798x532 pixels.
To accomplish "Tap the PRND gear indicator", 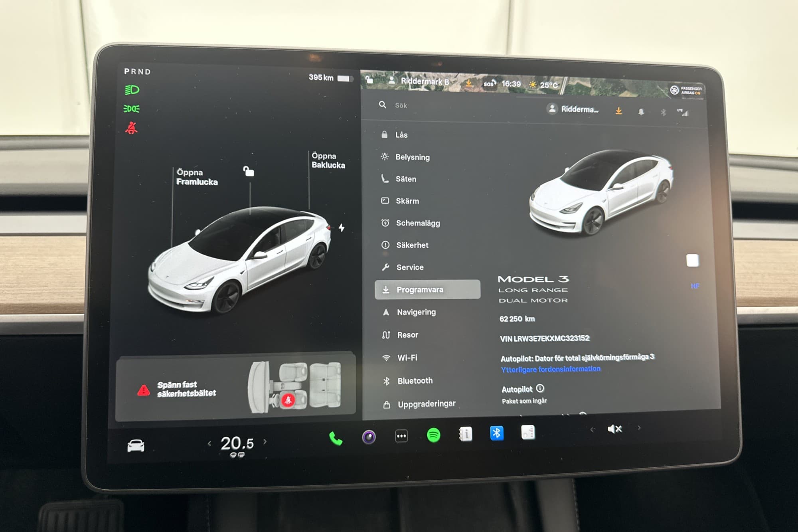I will [x=138, y=71].
